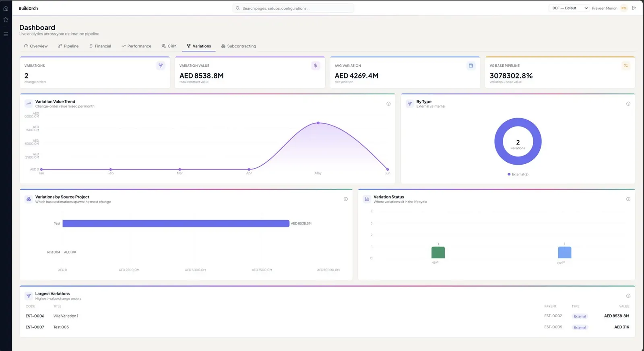Click the Test project horizontal bar
644x351 pixels.
(x=176, y=223)
